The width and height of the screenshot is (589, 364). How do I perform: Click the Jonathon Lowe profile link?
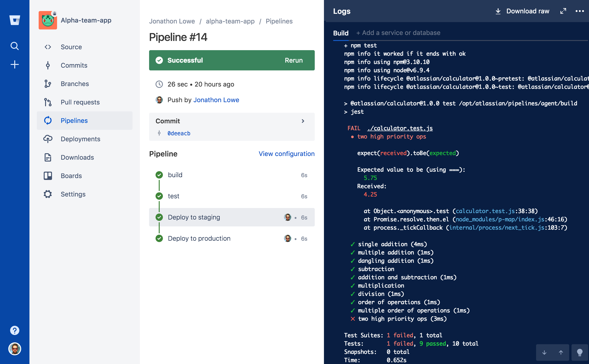click(x=216, y=100)
